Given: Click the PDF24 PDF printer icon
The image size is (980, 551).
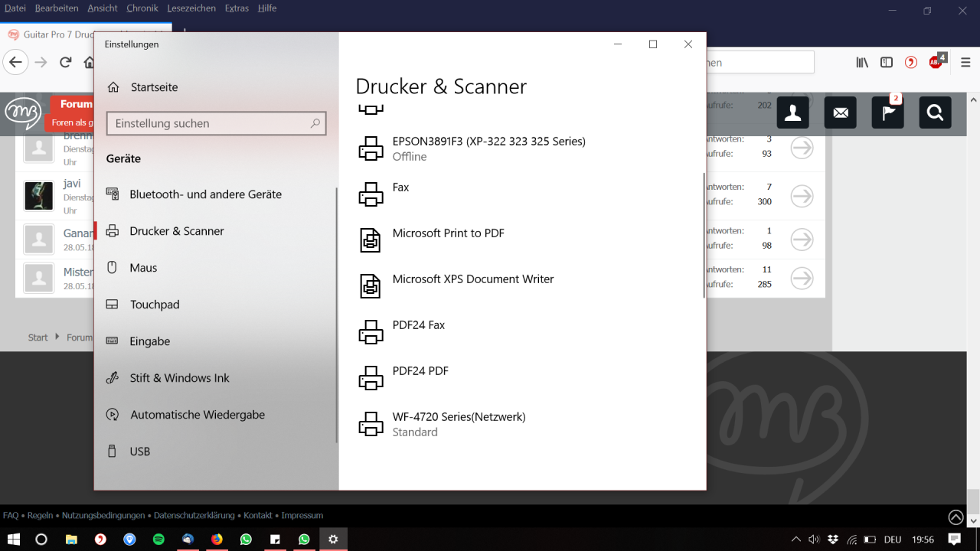Looking at the screenshot, I should pyautogui.click(x=371, y=378).
